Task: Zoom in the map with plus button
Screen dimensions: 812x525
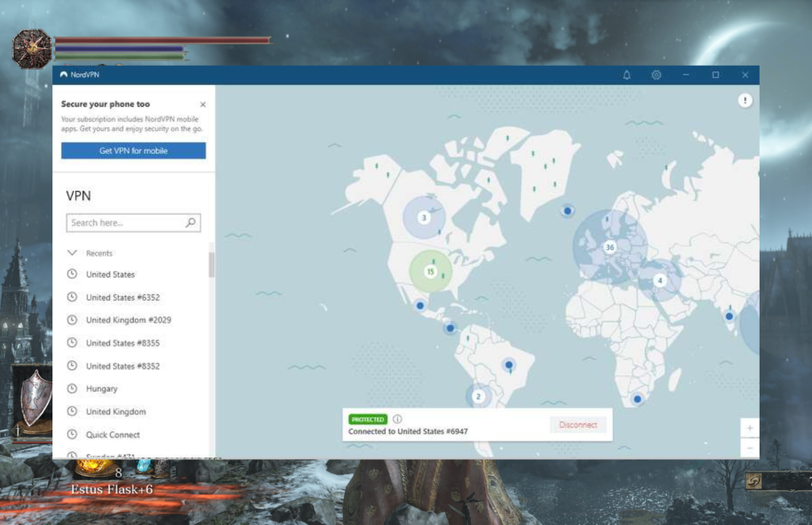Action: click(x=749, y=428)
